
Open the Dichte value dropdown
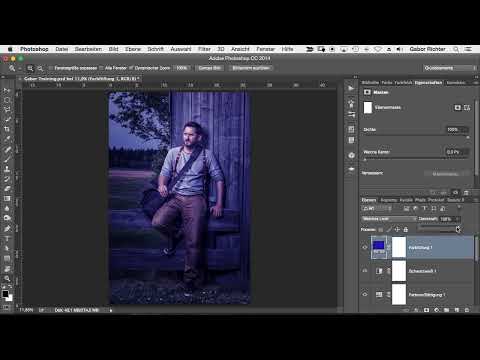coord(466,129)
